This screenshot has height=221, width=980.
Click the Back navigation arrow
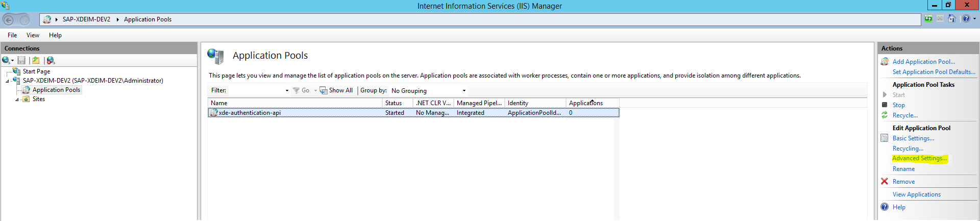coord(8,19)
